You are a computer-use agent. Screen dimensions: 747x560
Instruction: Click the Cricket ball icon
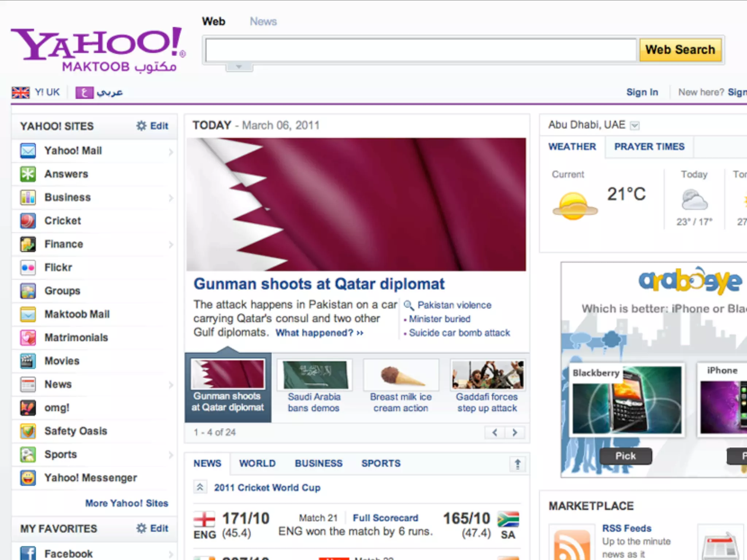pyautogui.click(x=28, y=221)
